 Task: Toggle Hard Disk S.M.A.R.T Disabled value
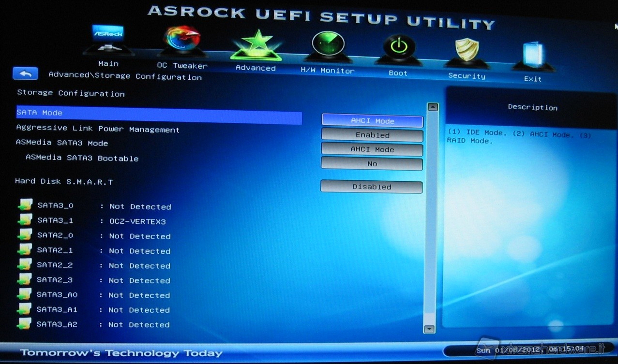coord(371,187)
